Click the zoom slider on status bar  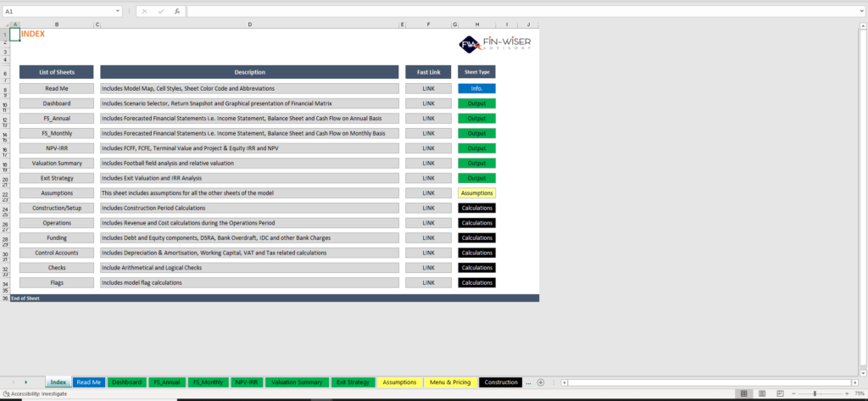815,393
